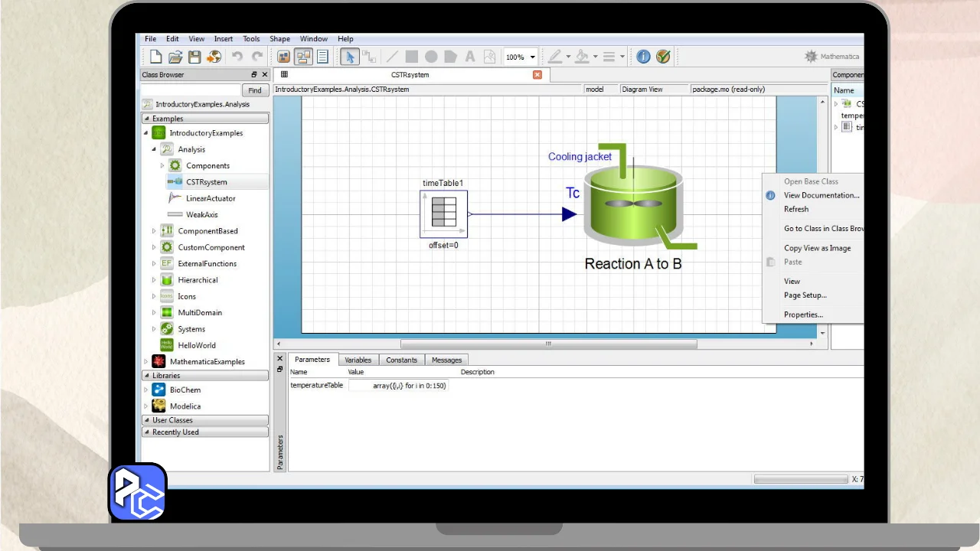Screen dimensions: 980x551
Task: Select the arrow pointer tool
Action: 349,57
